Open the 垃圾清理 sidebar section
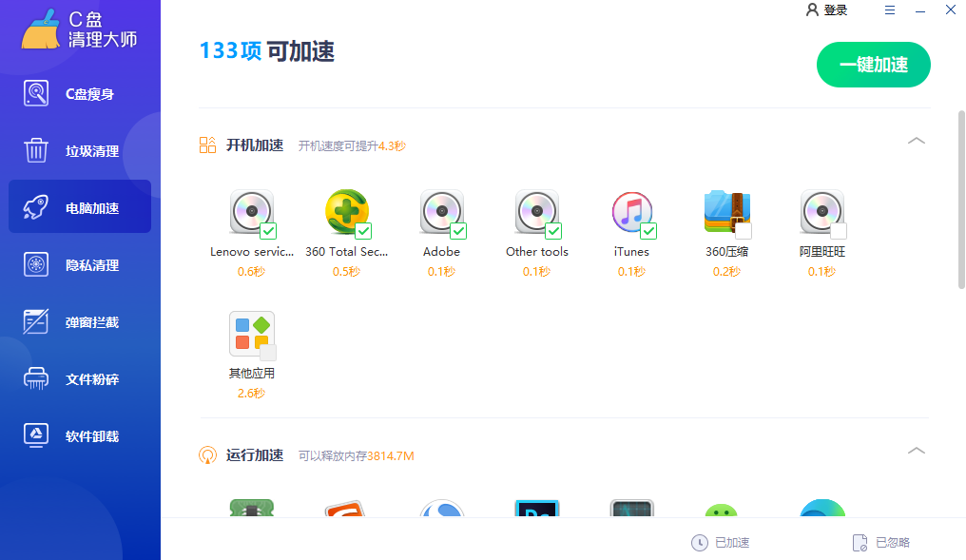Screen dimensions: 966x560 coord(80,151)
